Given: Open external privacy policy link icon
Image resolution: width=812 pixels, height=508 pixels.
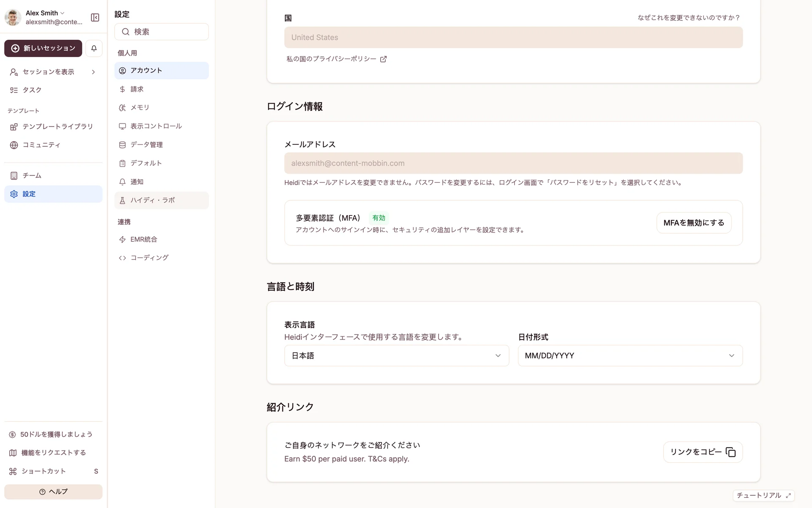Looking at the screenshot, I should [x=383, y=59].
